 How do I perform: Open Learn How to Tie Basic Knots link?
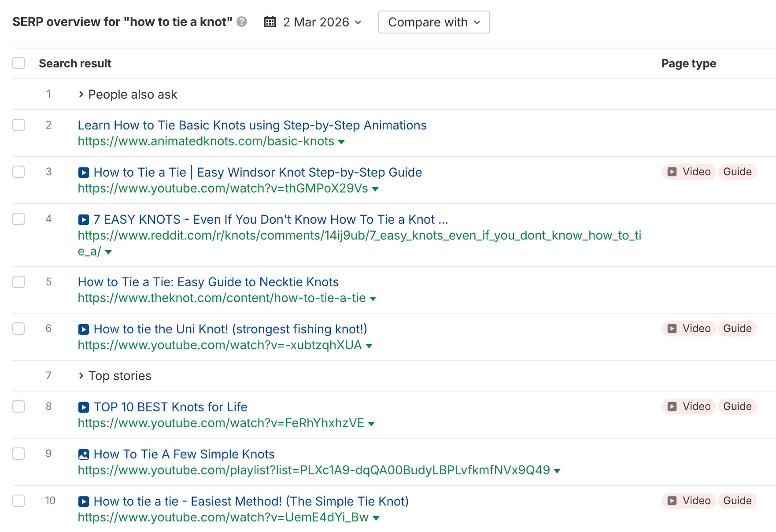[252, 126]
